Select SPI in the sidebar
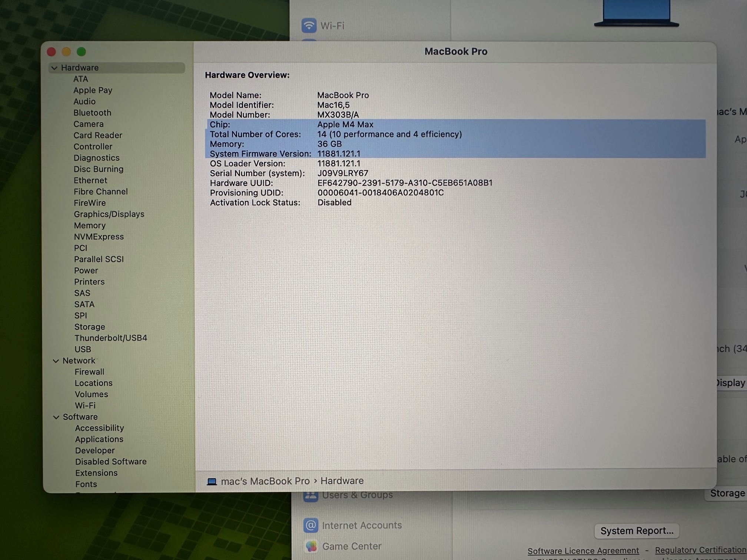Screen dimensions: 747x560 (81, 316)
